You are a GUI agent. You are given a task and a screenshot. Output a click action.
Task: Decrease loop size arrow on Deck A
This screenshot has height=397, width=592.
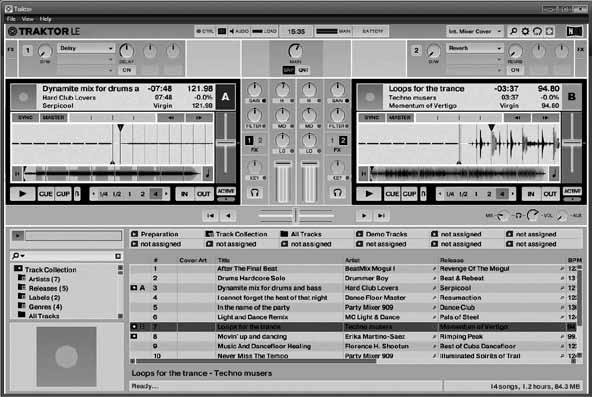pyautogui.click(x=94, y=194)
